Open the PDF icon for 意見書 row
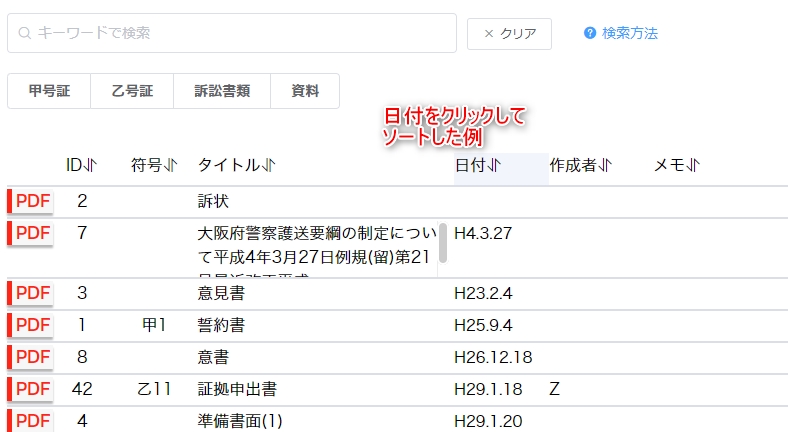The height and width of the screenshot is (432, 788). click(31, 293)
